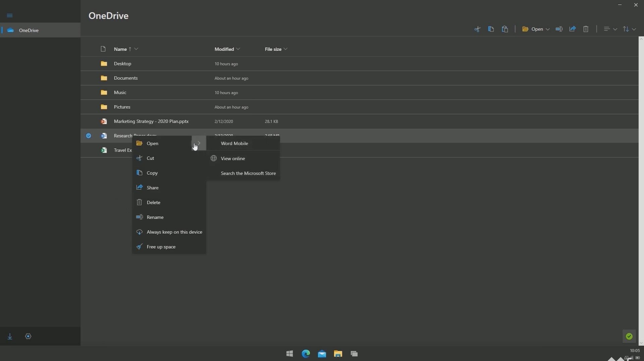
Task: Click the download arrow icon in sidebar
Action: (10, 336)
